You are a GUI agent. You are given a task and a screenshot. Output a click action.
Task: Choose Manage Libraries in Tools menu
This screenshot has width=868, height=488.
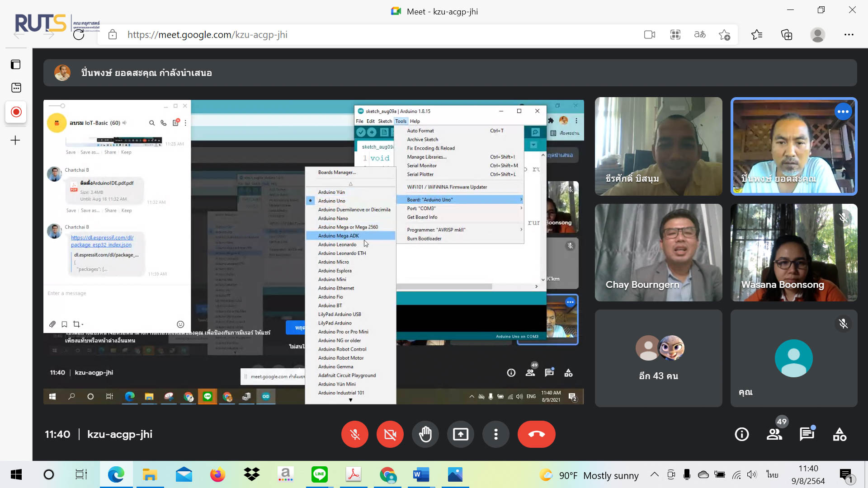pos(460,157)
